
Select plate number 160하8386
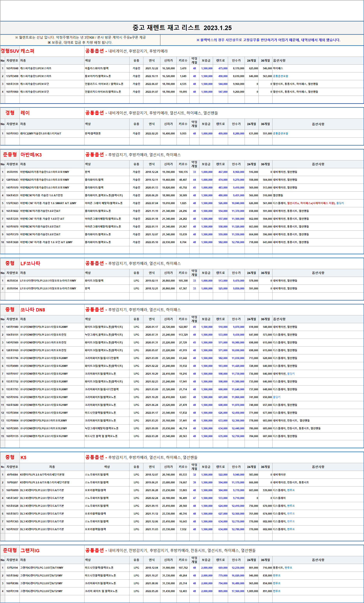(12, 583)
